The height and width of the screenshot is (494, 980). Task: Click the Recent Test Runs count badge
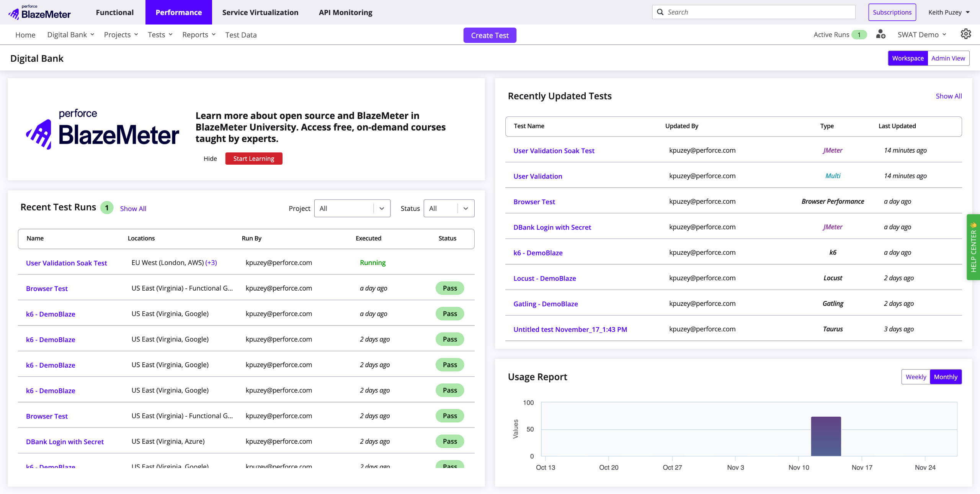click(x=107, y=208)
